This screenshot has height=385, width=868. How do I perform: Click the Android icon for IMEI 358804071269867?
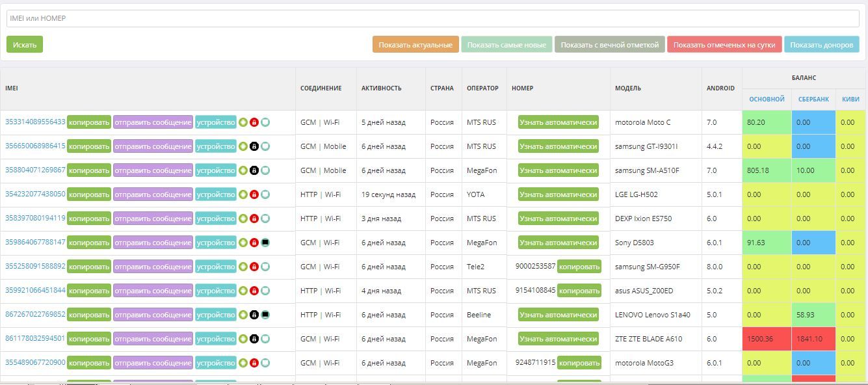243,170
